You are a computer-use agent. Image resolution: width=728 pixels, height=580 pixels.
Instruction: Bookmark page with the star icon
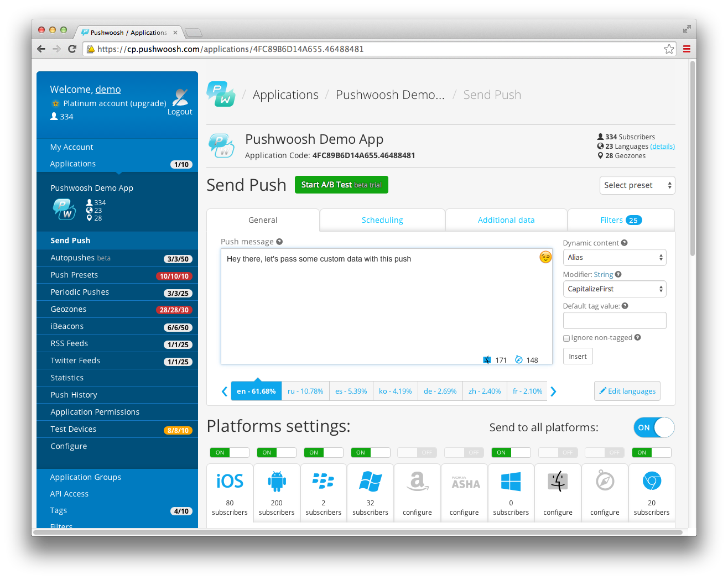click(669, 49)
